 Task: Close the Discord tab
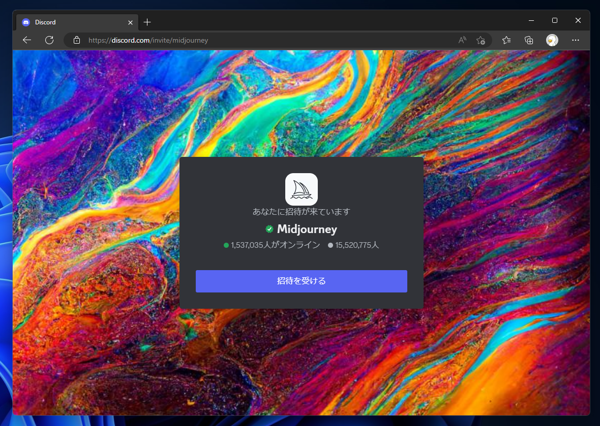[x=130, y=23]
